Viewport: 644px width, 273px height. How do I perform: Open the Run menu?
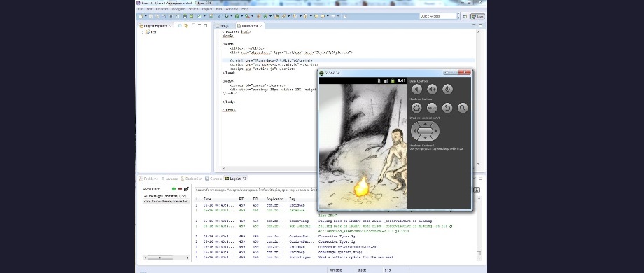pos(219,8)
